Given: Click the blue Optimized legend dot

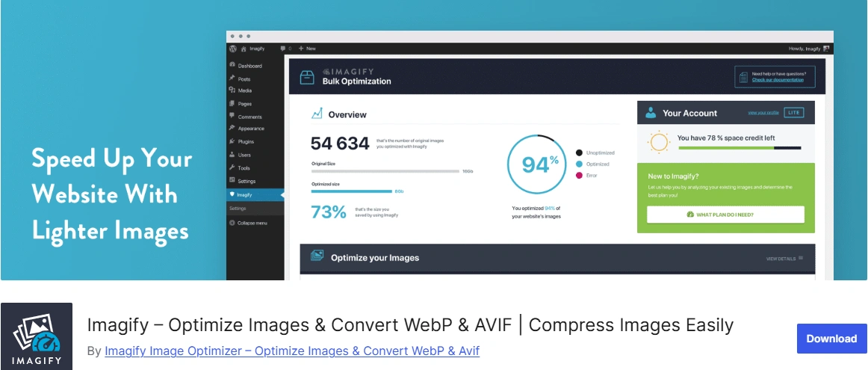Looking at the screenshot, I should pos(579,164).
